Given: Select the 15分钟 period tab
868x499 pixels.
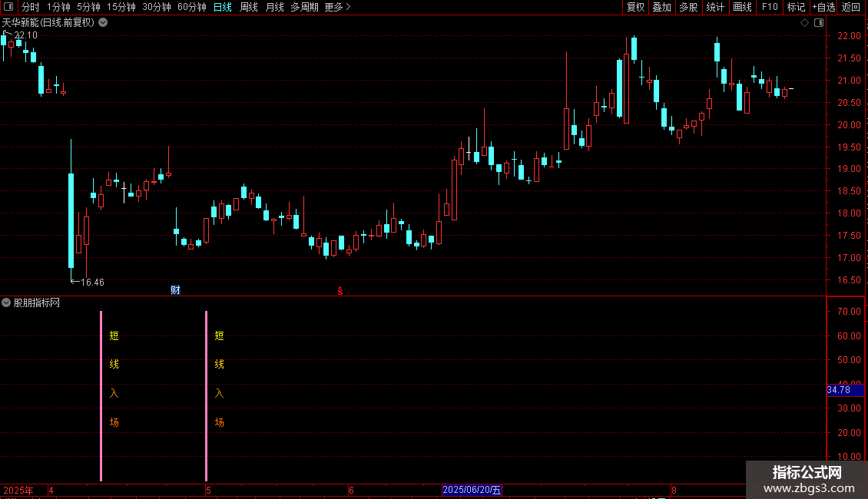Looking at the screenshot, I should [121, 7].
